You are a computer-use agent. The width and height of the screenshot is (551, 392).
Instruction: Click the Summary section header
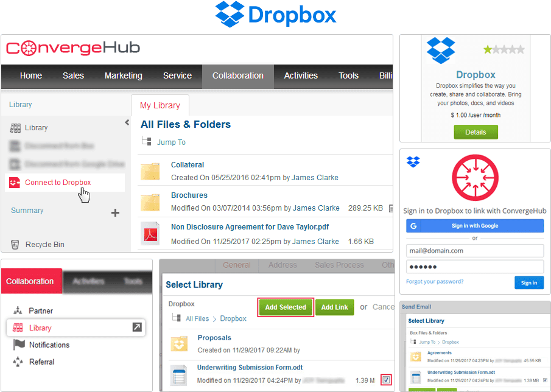[27, 211]
